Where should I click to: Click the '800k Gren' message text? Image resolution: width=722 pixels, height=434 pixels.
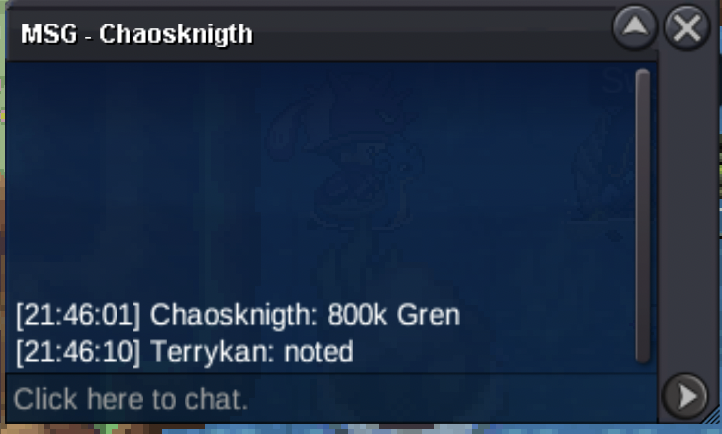(393, 315)
